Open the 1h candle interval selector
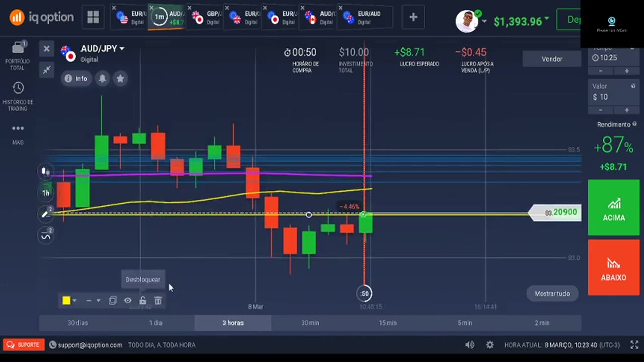644x362 pixels. [x=46, y=193]
